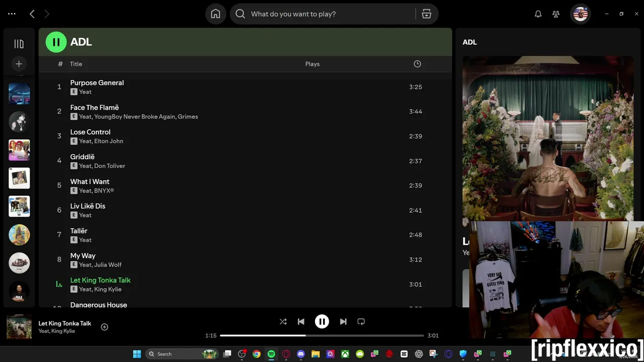Screen dimensions: 644x362
Task: Open Xbox app from taskbar
Action: (x=345, y=354)
